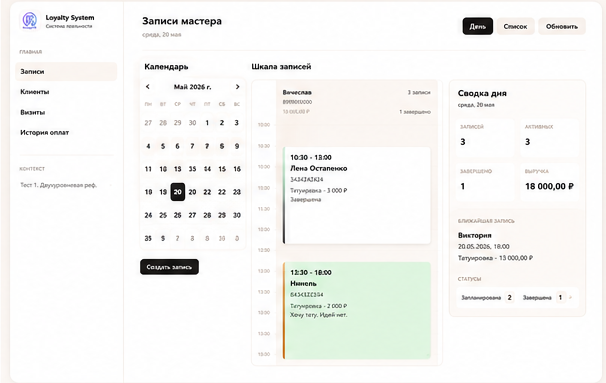Select May 1 in the calendar

coord(207,123)
